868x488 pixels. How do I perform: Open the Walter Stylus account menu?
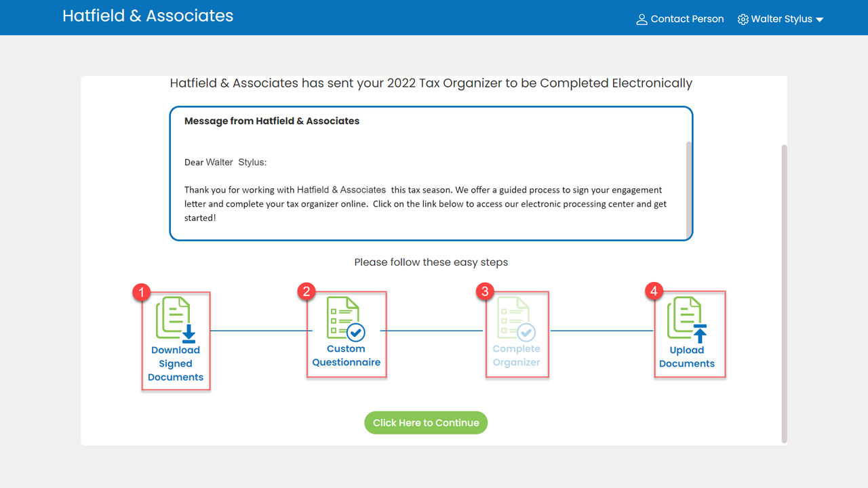781,19
